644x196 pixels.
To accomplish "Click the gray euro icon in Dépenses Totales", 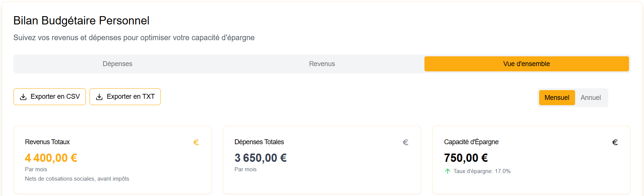I will [405, 142].
